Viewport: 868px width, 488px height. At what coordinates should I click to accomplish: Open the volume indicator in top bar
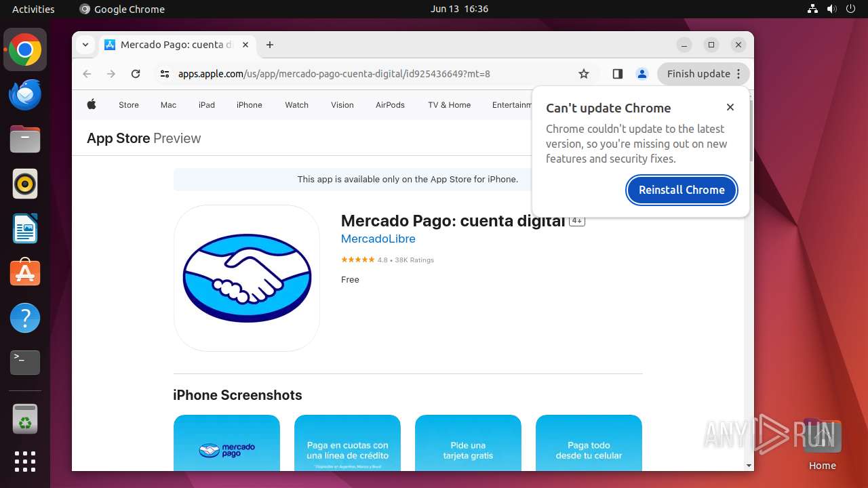(x=831, y=9)
